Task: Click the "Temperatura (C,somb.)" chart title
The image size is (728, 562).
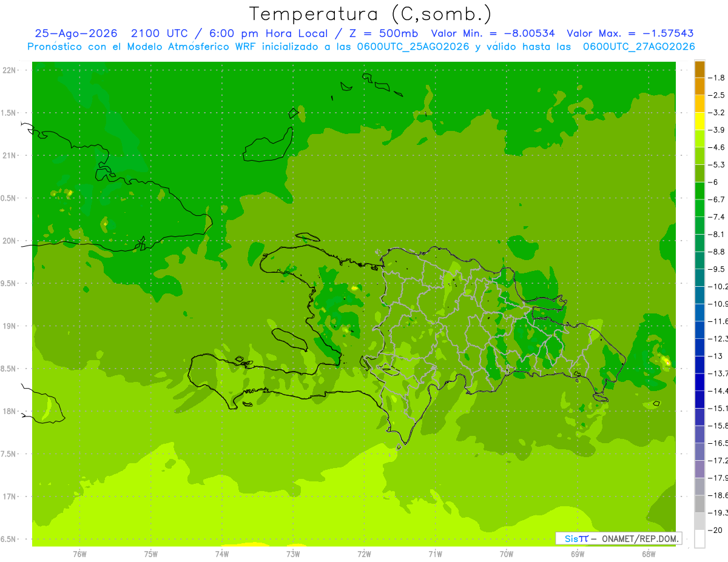Action: [371, 14]
